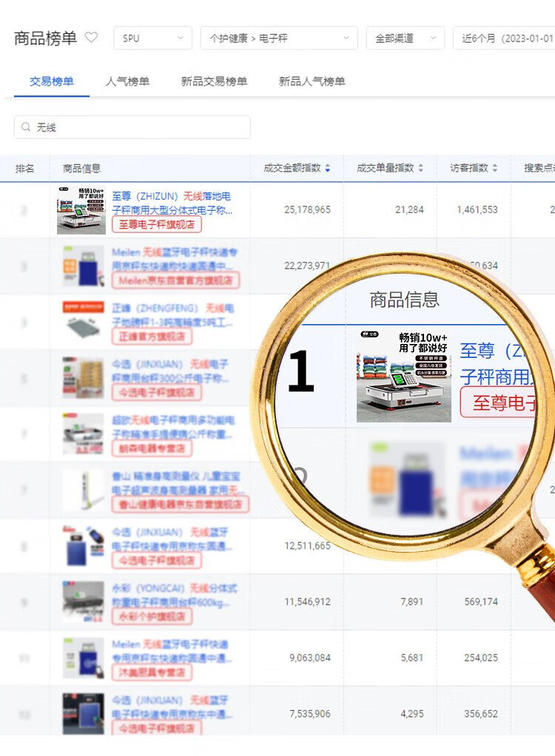This screenshot has height=756, width=555.
Task: Click the 正峰官方旗舰店 store tag
Action: coord(151,337)
